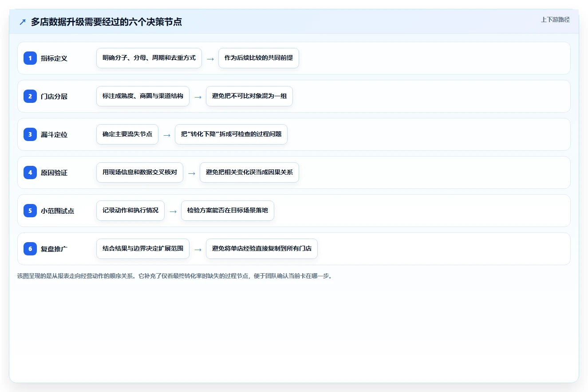This screenshot has height=392, width=588.
Task: Click the number 2 step badge
Action: [30, 96]
